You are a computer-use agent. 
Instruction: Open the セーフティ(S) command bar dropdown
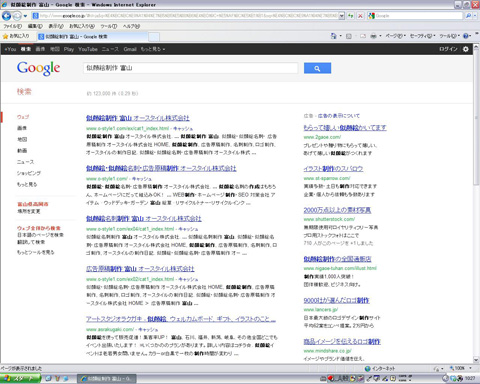point(422,36)
